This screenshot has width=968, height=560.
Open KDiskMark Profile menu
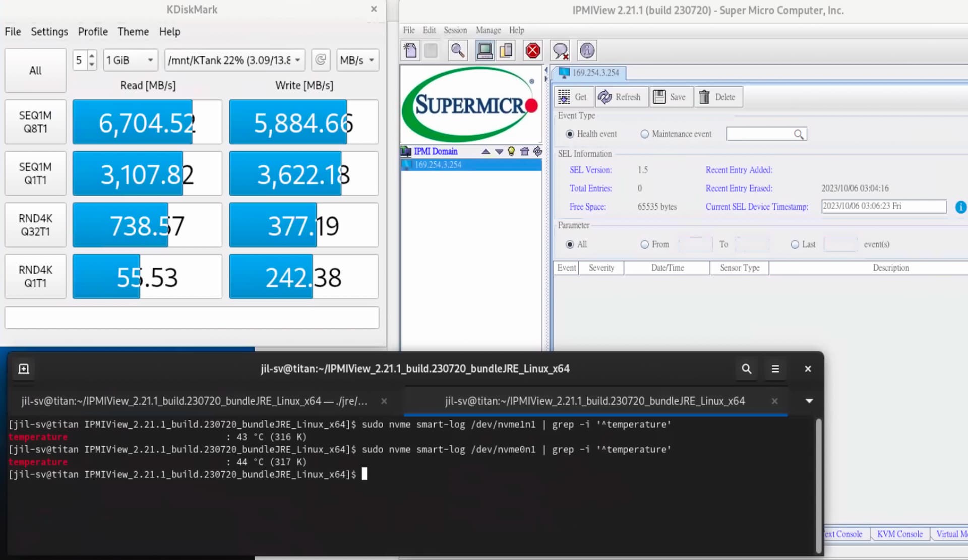pos(93,32)
